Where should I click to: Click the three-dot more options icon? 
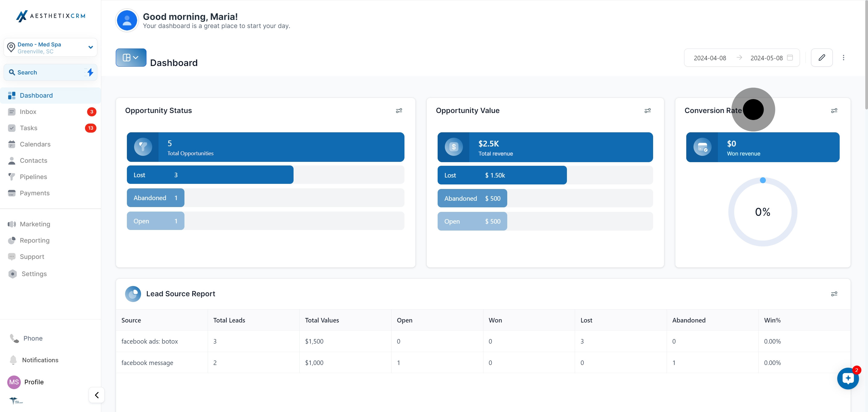[843, 58]
